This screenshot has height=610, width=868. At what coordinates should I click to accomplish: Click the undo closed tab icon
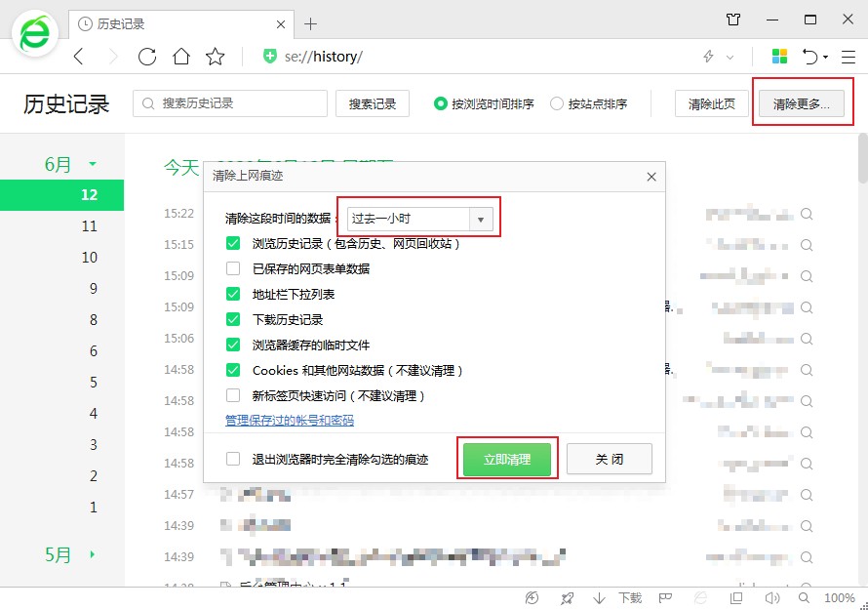[x=809, y=56]
